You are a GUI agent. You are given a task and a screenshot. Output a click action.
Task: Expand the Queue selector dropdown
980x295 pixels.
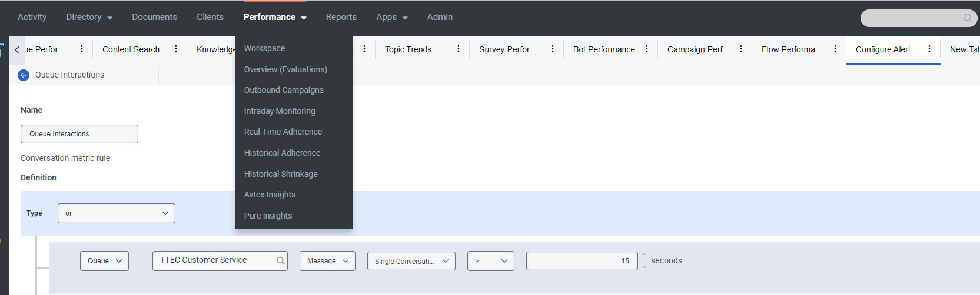point(104,261)
